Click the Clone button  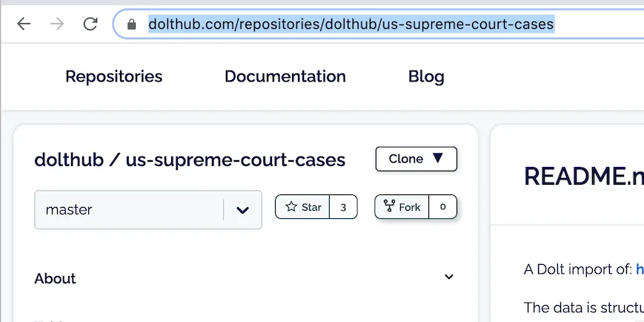[x=406, y=159]
